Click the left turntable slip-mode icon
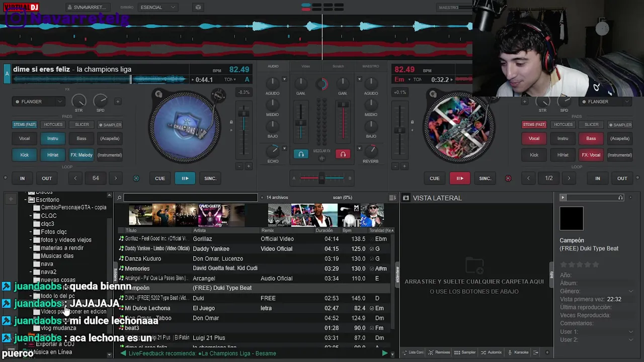 158,94
